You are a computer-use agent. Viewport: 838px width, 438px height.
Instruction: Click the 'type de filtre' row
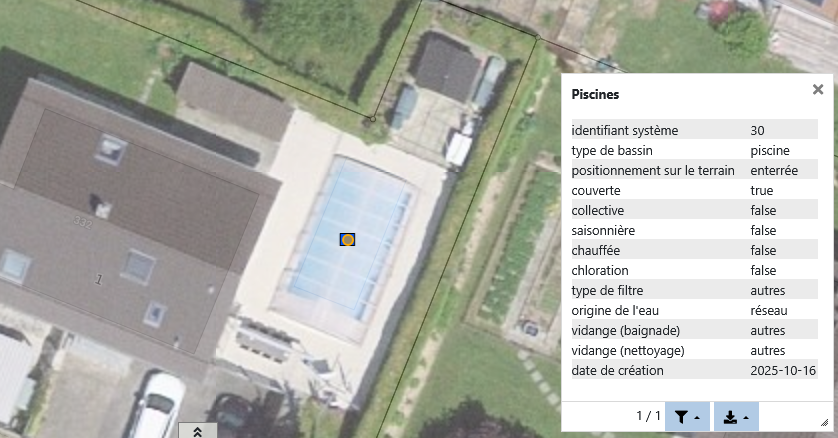pos(694,290)
